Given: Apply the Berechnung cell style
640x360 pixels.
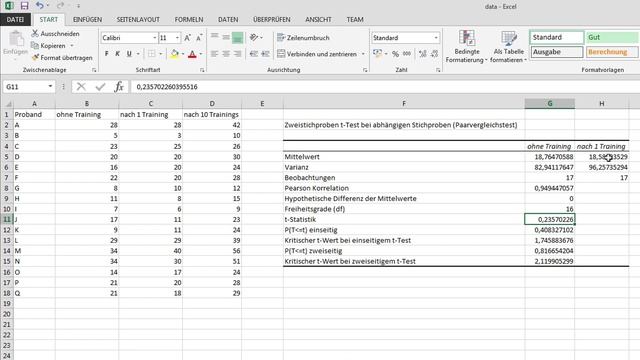Looking at the screenshot, I should [611, 52].
